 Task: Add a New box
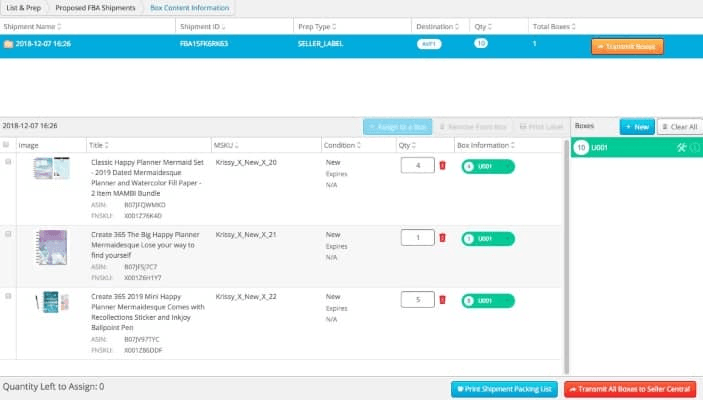(x=637, y=126)
